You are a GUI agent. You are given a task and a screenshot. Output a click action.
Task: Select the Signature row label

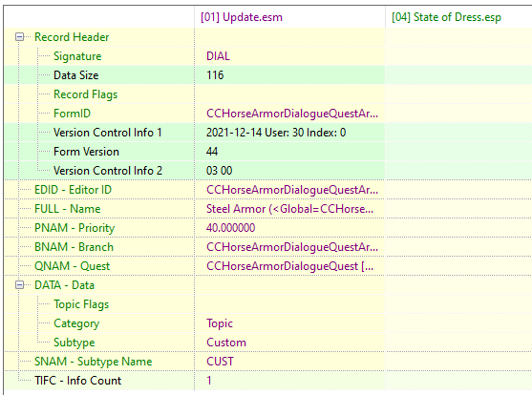point(77,56)
